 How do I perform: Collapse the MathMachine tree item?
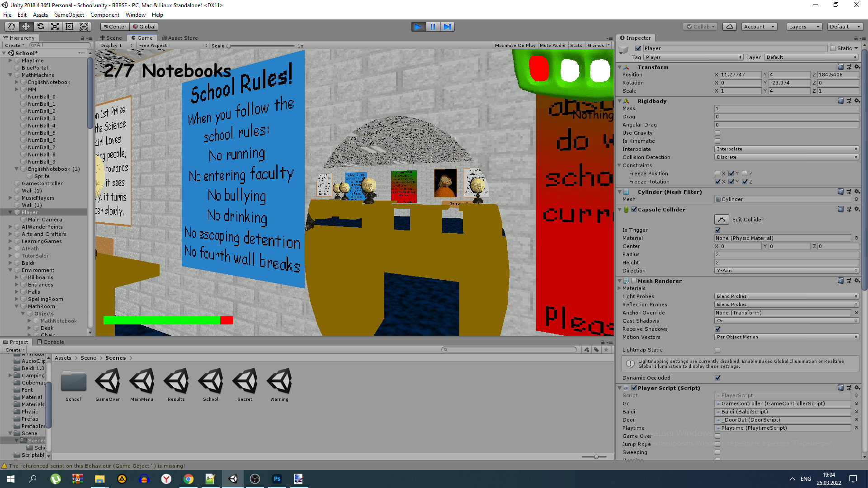(x=10, y=75)
